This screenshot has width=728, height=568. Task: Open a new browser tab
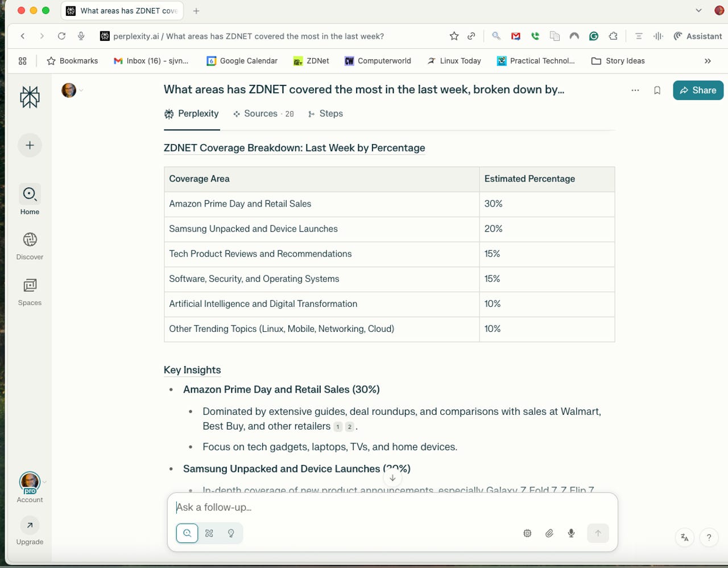click(x=196, y=11)
